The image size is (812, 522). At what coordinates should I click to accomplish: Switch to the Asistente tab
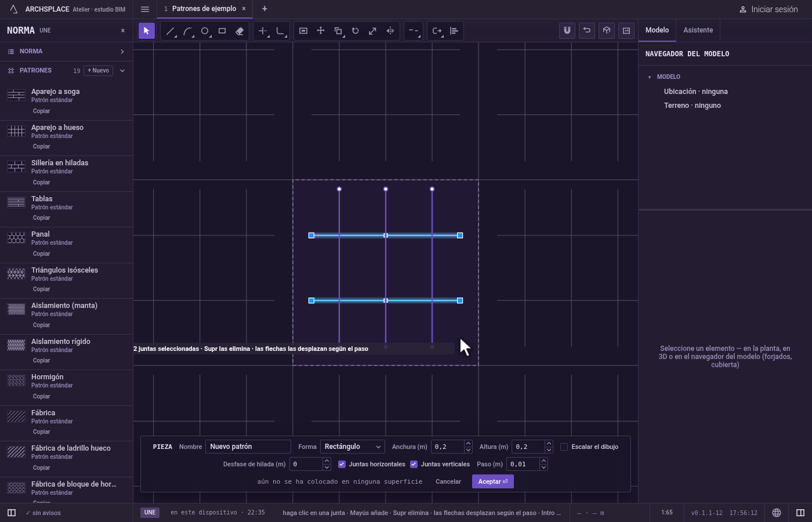698,30
